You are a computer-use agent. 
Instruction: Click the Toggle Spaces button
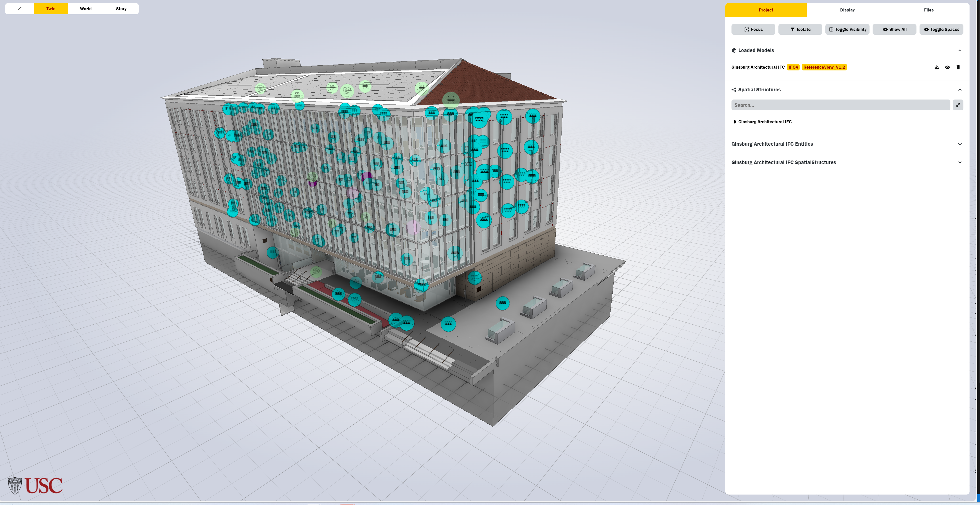point(941,29)
